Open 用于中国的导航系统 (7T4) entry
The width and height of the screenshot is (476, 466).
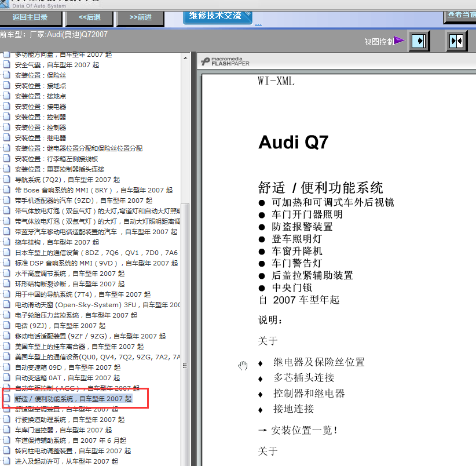83,294
